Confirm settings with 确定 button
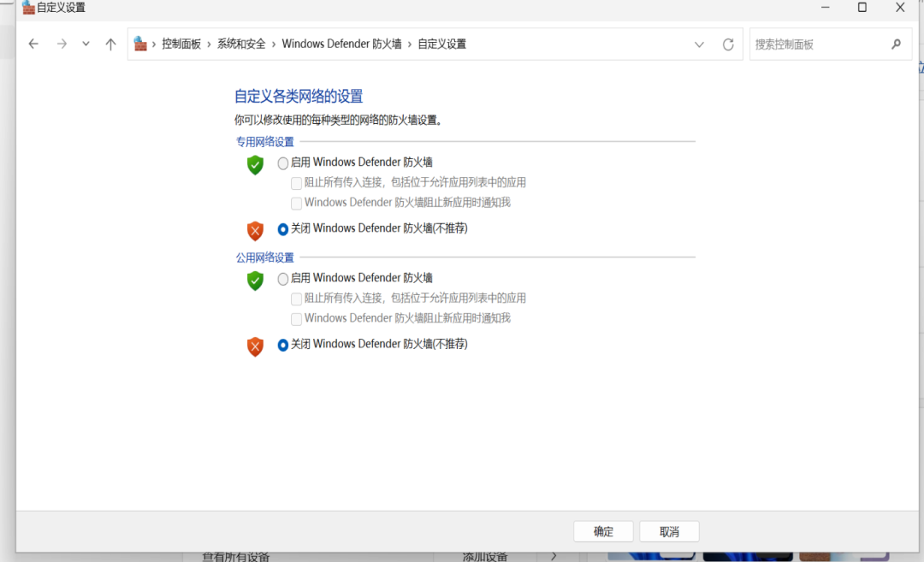This screenshot has height=562, width=924. [603, 531]
